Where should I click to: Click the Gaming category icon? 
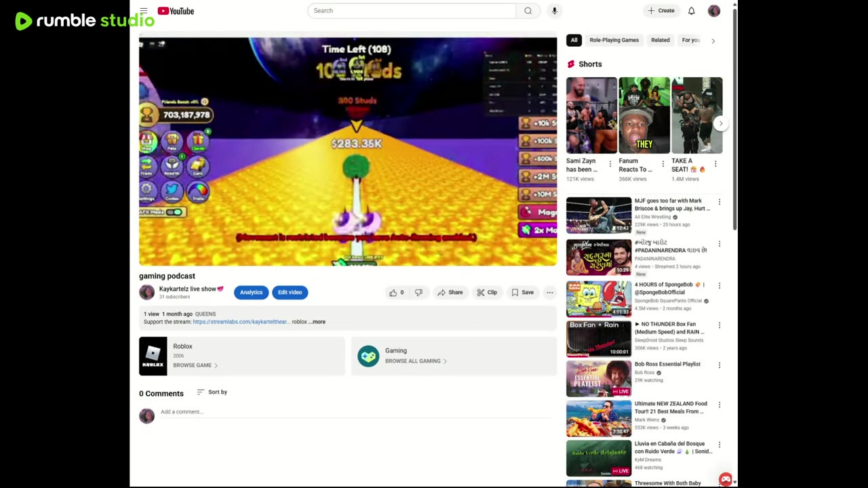click(x=368, y=356)
